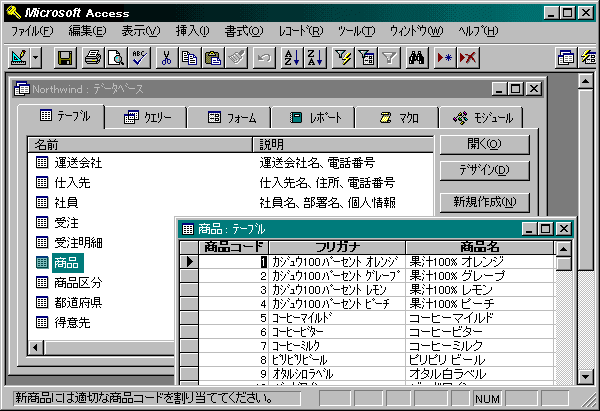600x411 pixels.
Task: Toggle the Apply Filter funnel icon
Action: coord(389,58)
